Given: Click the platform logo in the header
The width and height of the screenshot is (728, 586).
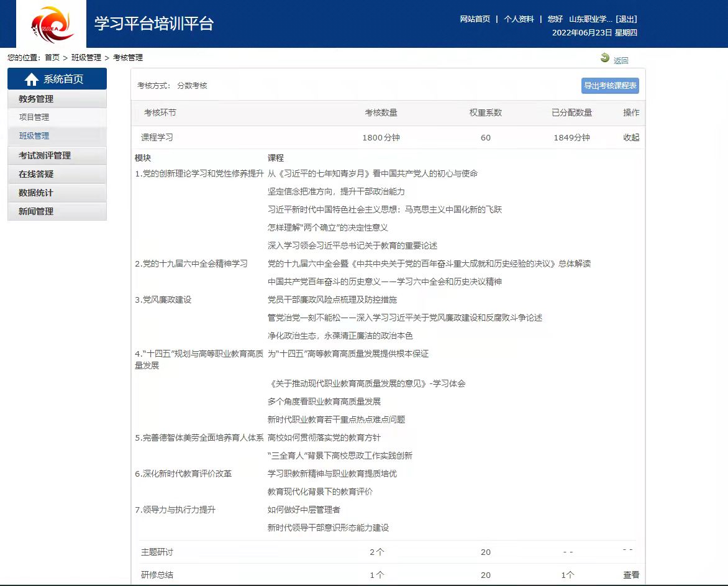Looking at the screenshot, I should point(51,24).
